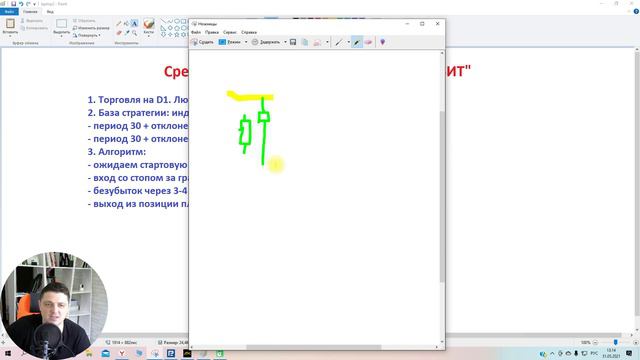640x360 pixels.
Task: Click the Paint help question-mark icon
Action: pyautogui.click(x=636, y=12)
